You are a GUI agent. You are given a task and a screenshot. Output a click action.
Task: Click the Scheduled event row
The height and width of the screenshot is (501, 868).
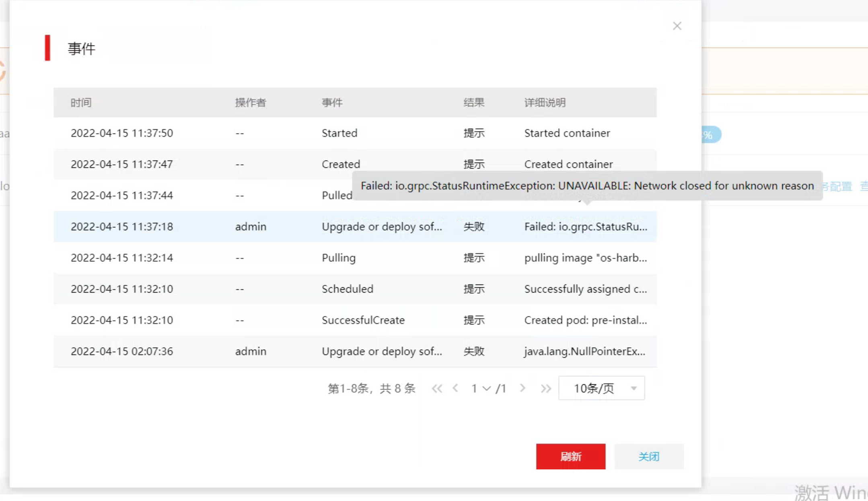point(347,289)
